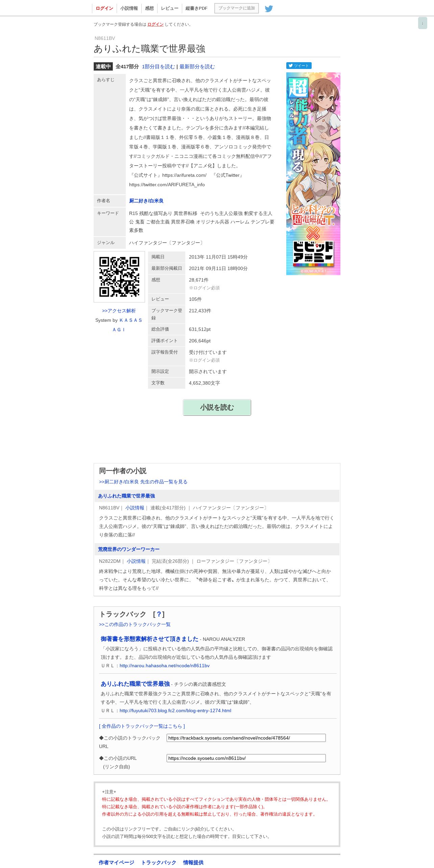Viewport: 434px width, 868px height.
Task: Open [ 全作品のトラックバック一覧はこちら ] link
Action: pos(142,726)
